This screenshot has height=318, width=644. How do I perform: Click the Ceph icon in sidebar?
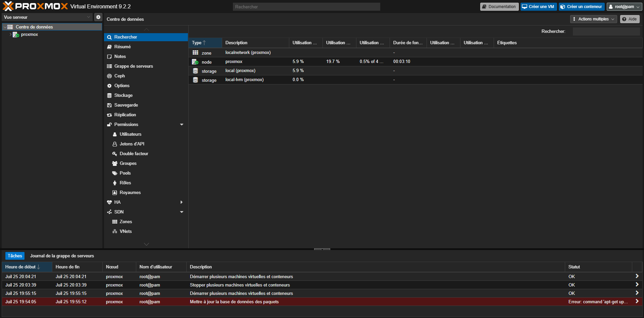[109, 76]
